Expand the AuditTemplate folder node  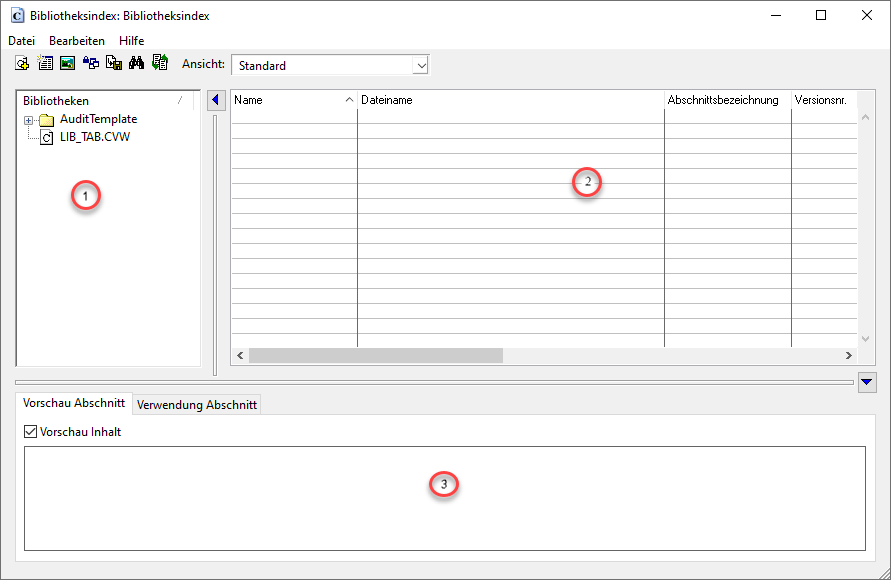coord(29,120)
